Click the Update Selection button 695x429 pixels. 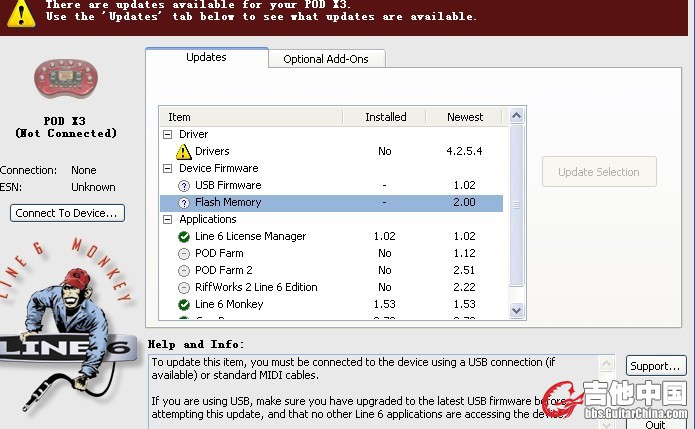pyautogui.click(x=599, y=172)
